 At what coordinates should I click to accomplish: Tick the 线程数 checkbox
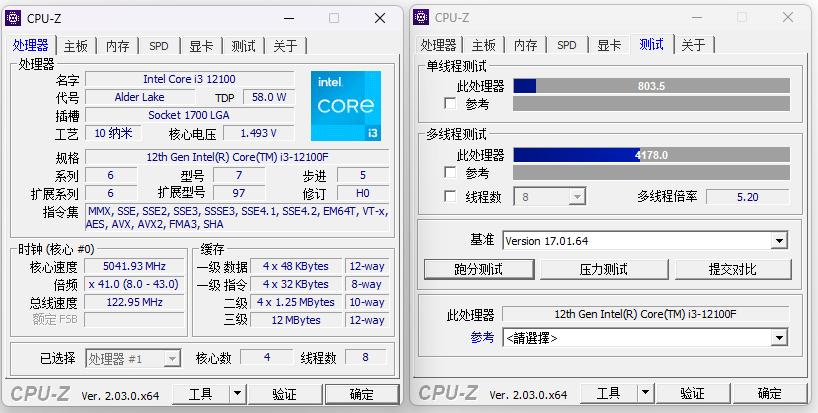pyautogui.click(x=450, y=196)
